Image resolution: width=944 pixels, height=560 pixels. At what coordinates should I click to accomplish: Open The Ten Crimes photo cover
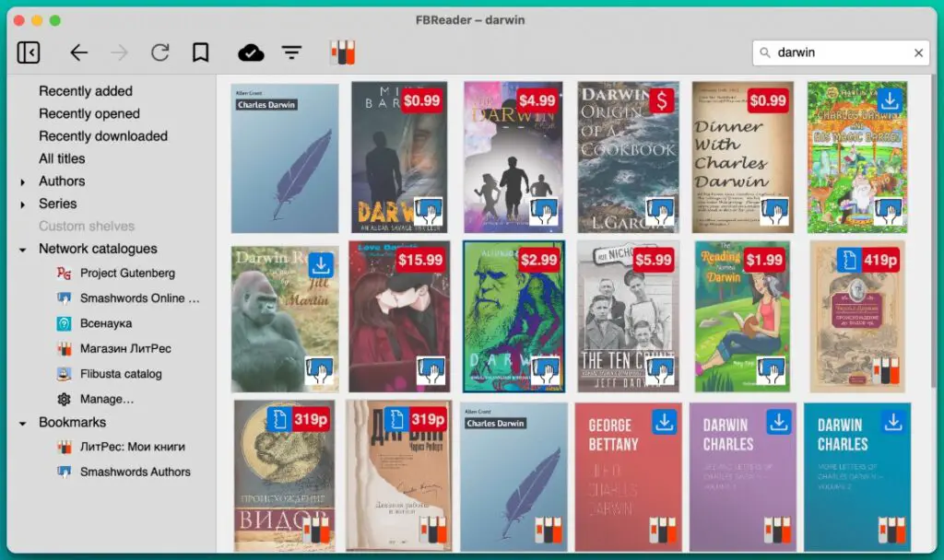(628, 317)
